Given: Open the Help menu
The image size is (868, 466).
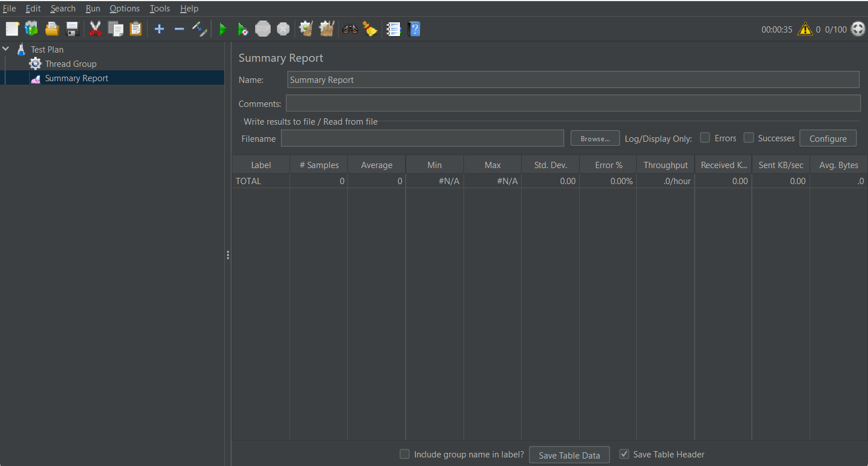Looking at the screenshot, I should click(x=189, y=9).
